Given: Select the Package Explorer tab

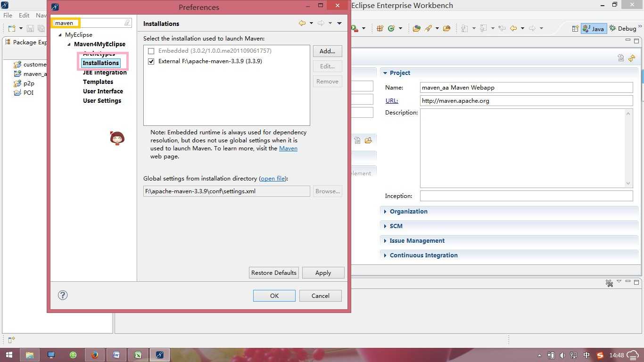Looking at the screenshot, I should point(26,42).
